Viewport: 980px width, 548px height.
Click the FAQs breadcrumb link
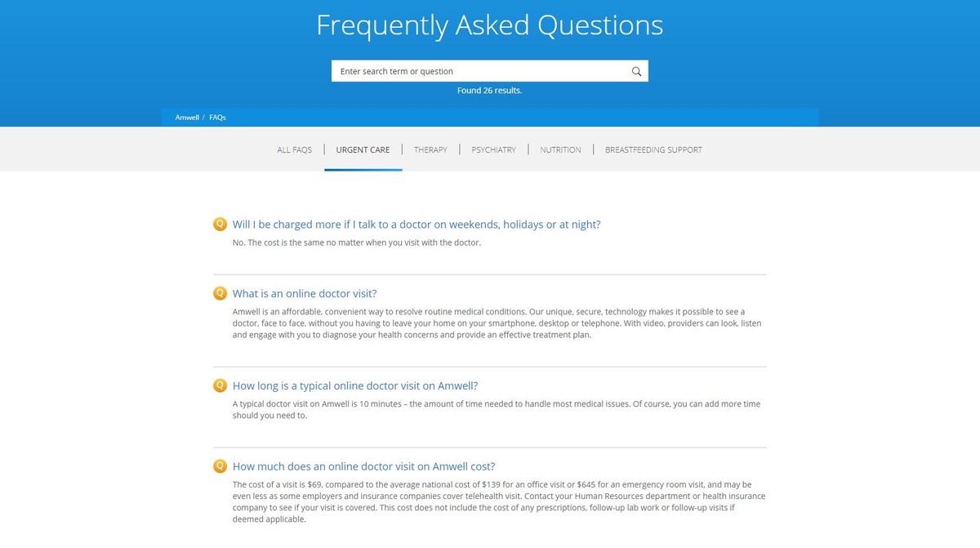[x=217, y=117]
